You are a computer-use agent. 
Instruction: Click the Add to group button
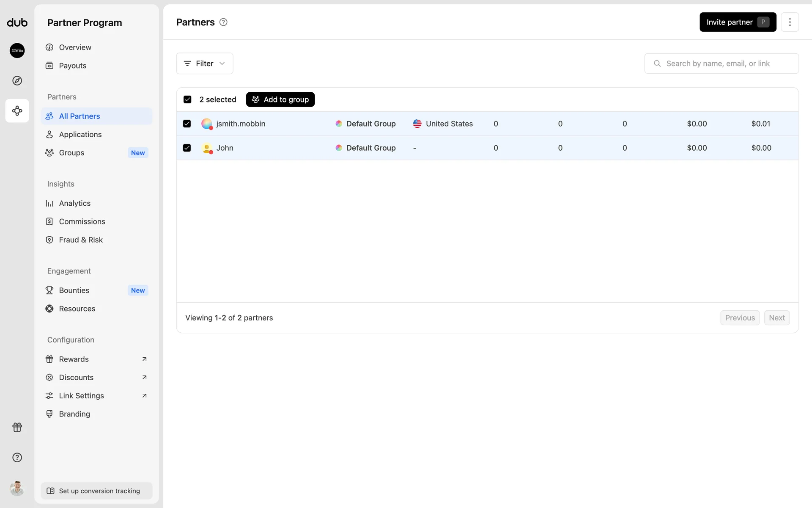[x=280, y=99]
